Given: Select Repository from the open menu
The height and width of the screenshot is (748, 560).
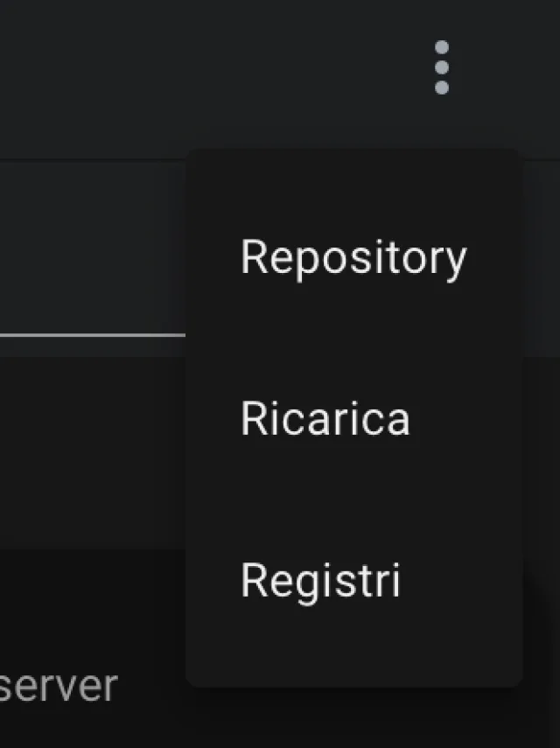Looking at the screenshot, I should 354,256.
